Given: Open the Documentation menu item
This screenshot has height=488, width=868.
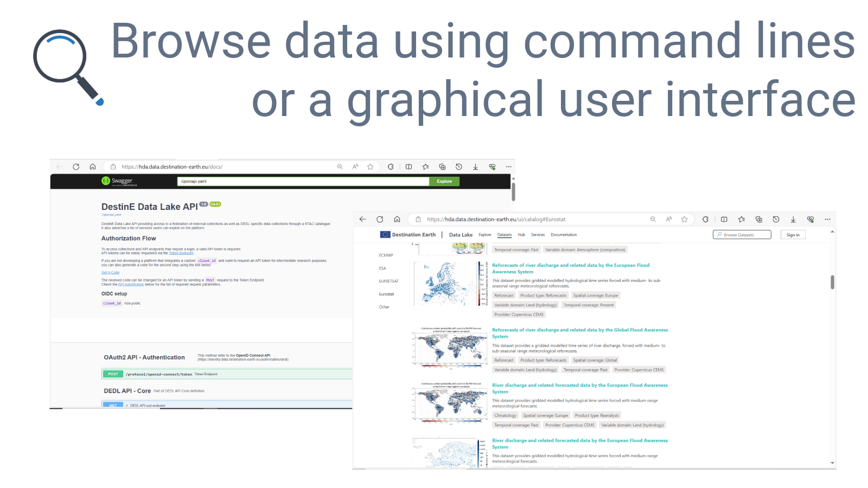Looking at the screenshot, I should point(564,235).
